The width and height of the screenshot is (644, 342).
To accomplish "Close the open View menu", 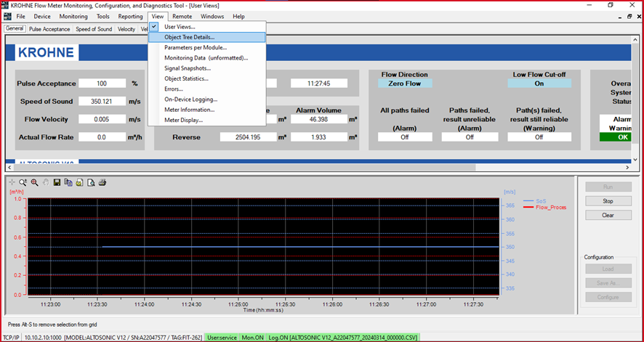I will (x=158, y=17).
